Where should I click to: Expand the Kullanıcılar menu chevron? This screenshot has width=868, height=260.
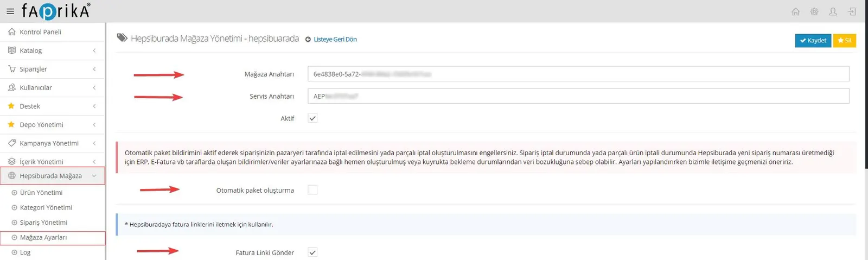(94, 87)
